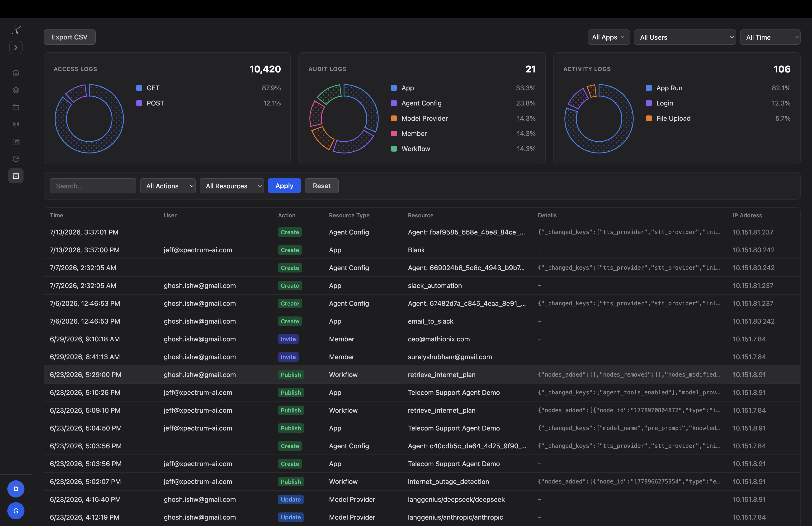Screen dimensions: 812x526
Task: Click the Invite badge for ceo@mathionix.com
Action: click(x=288, y=339)
